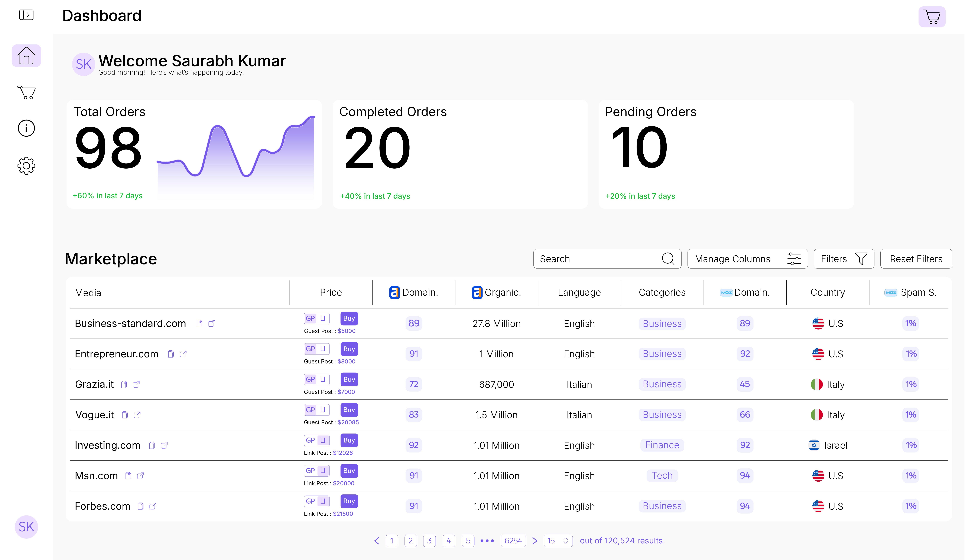Open Business-standard.com in a new tab icon
965x560 pixels.
click(212, 324)
